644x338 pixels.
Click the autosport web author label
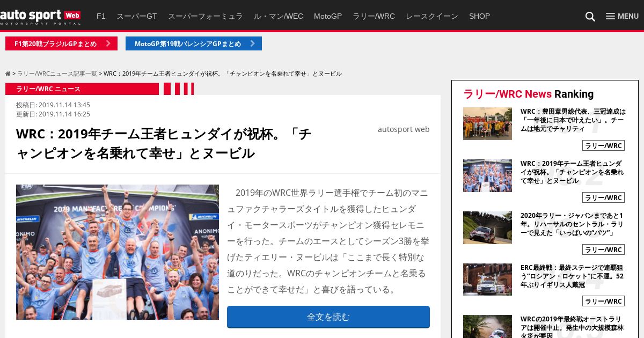pos(404,129)
